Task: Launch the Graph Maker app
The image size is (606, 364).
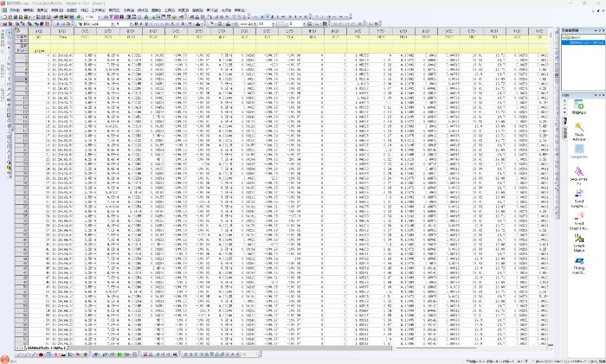Action: click(x=579, y=243)
